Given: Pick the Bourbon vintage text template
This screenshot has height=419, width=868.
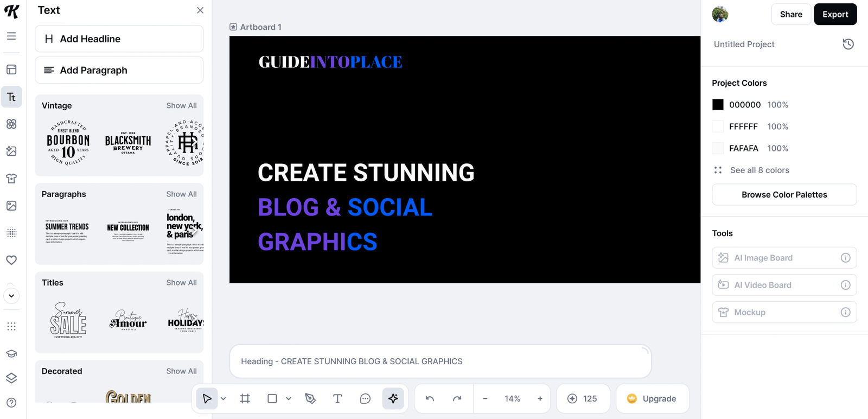Looking at the screenshot, I should (68, 143).
